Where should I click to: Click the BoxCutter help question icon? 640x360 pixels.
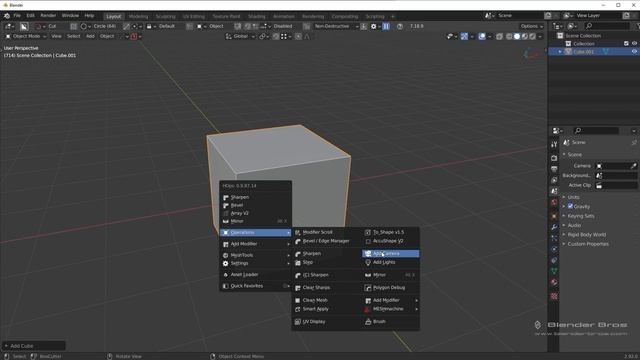[400, 26]
